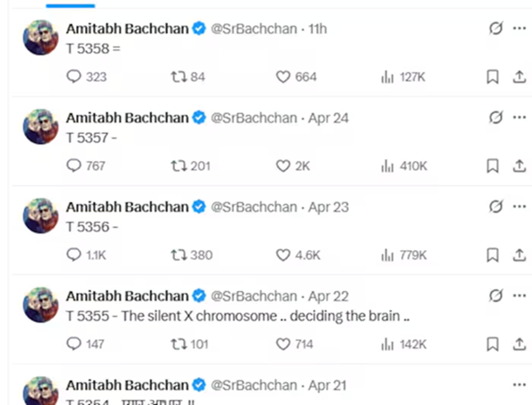This screenshot has height=405, width=532.
Task: Bookmark the T 5355 chromosome tweet
Action: pyautogui.click(x=492, y=344)
